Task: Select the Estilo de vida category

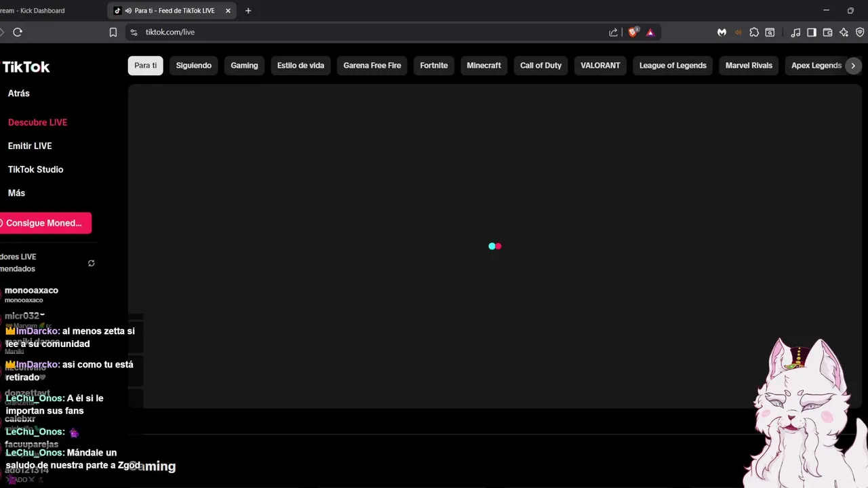Action: click(x=300, y=65)
